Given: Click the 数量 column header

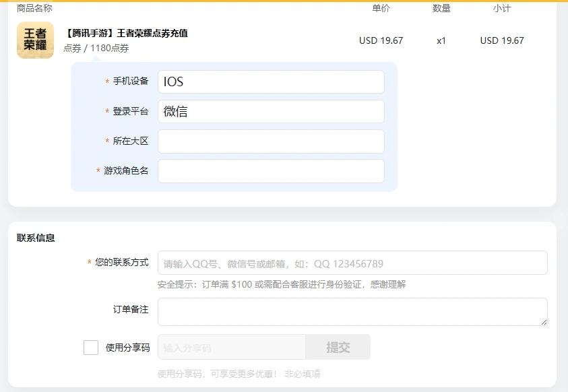Looking at the screenshot, I should click(441, 8).
